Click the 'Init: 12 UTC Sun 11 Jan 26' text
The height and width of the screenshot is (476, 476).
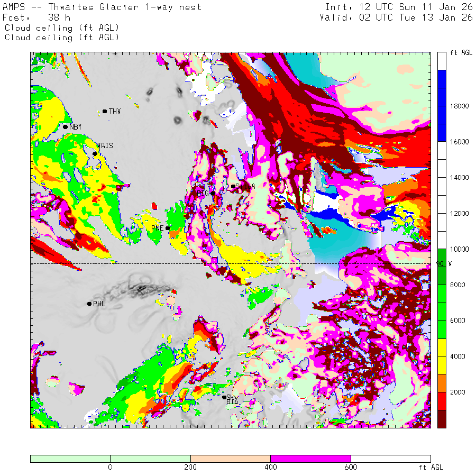(x=399, y=7)
